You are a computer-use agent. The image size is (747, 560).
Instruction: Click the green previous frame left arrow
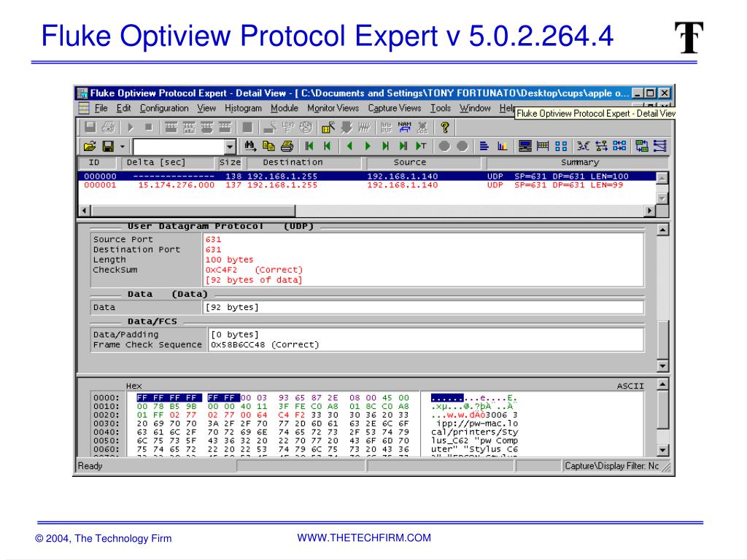coord(349,146)
